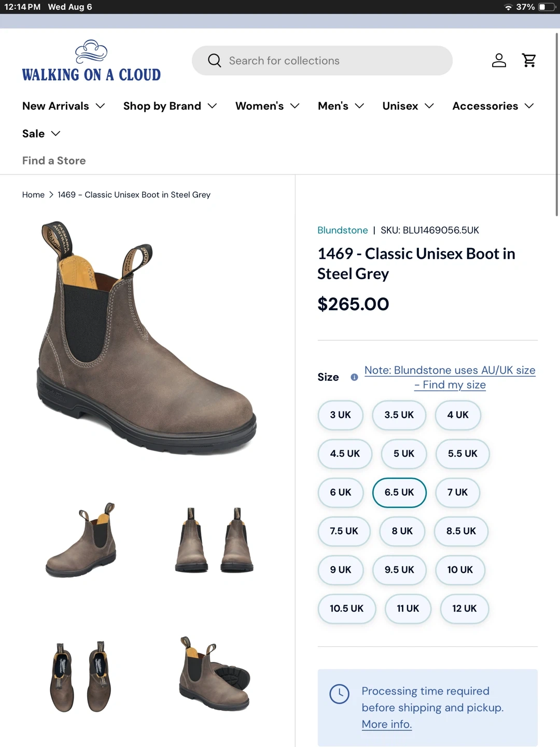The width and height of the screenshot is (560, 747).
Task: Open the Sale dropdown menu
Action: (x=41, y=133)
